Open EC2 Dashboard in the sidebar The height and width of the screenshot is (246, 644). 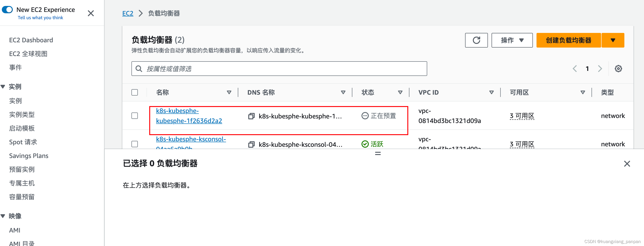click(31, 40)
